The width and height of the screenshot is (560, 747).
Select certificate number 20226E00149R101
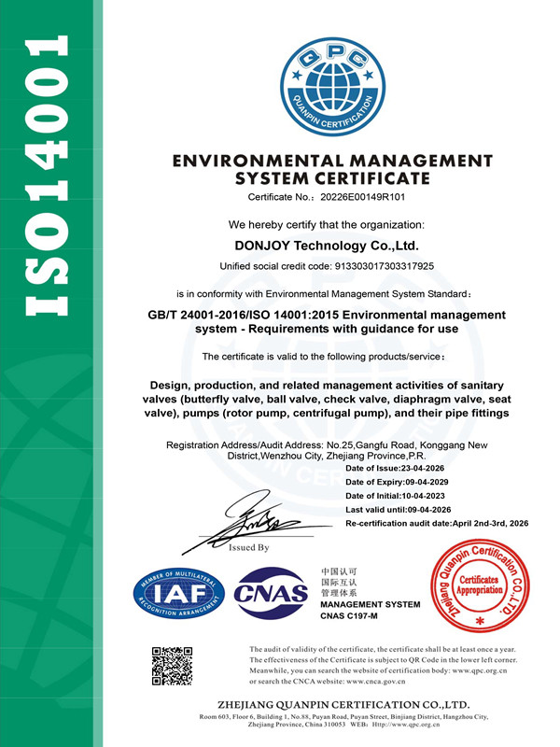[x=363, y=197]
